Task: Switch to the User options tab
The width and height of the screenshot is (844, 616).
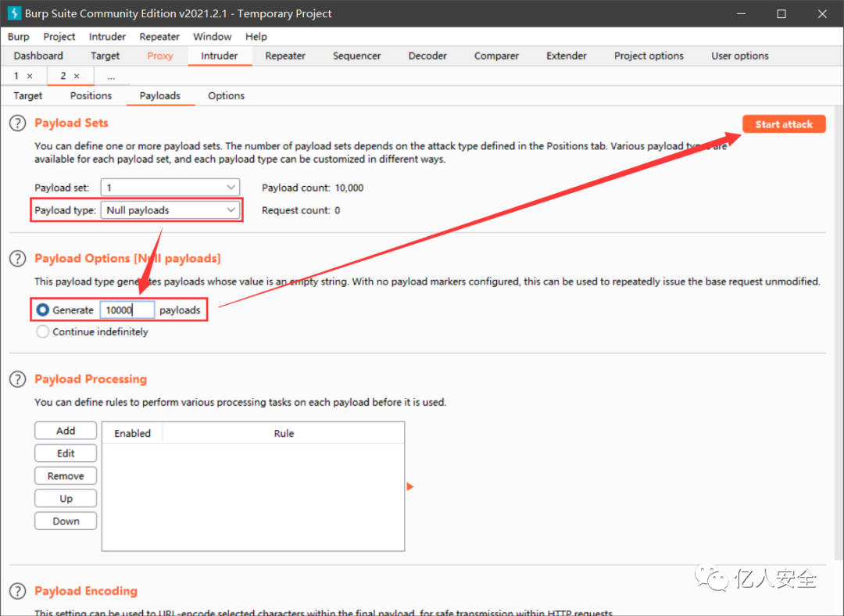Action: point(739,56)
